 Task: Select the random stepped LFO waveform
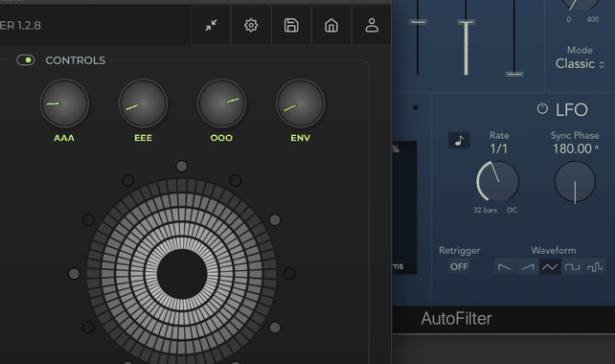tap(595, 267)
